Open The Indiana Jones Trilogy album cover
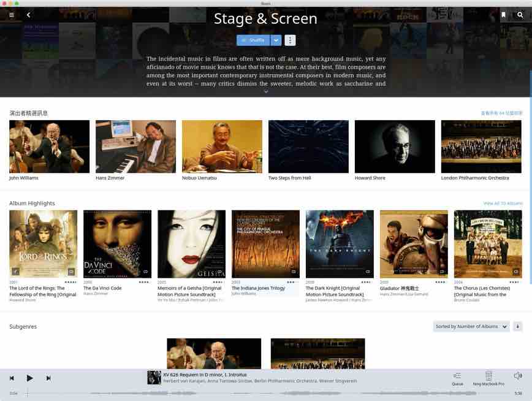 265,244
